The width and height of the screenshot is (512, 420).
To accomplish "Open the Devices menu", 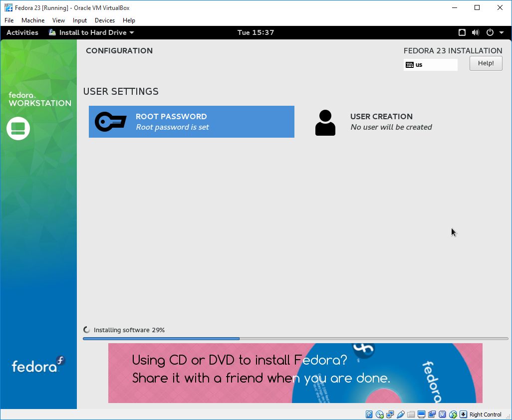I will click(x=105, y=20).
